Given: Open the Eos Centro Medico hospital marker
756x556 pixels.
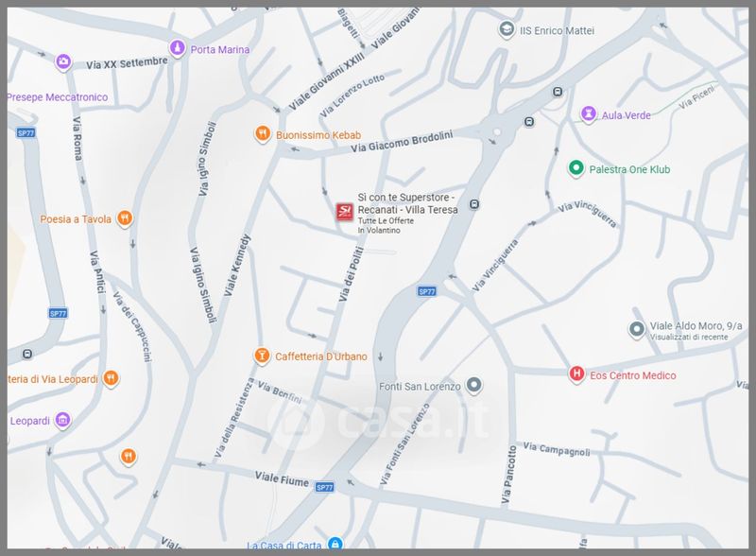Looking at the screenshot, I should point(576,374).
